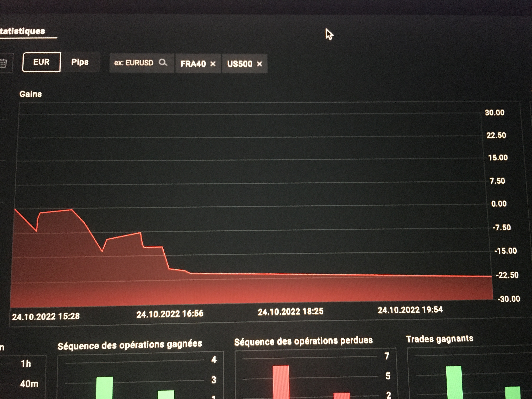The height and width of the screenshot is (399, 532).
Task: Switch gains display to EUR
Action: [x=41, y=62]
